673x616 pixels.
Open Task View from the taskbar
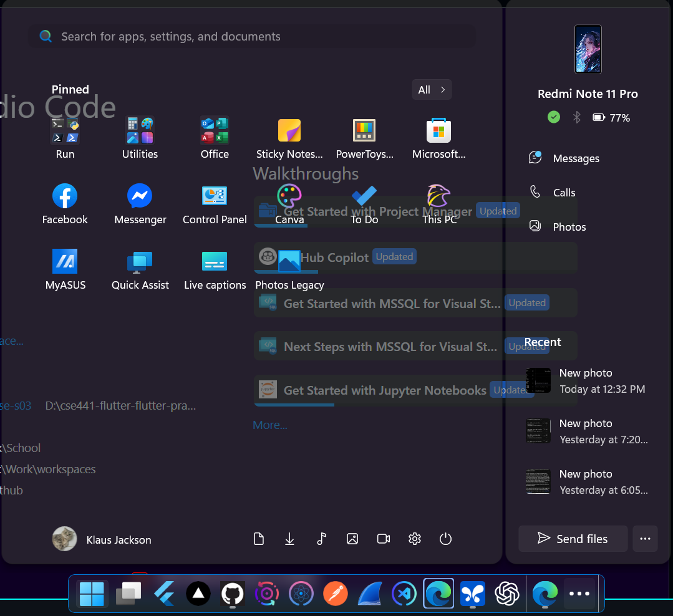pyautogui.click(x=128, y=594)
